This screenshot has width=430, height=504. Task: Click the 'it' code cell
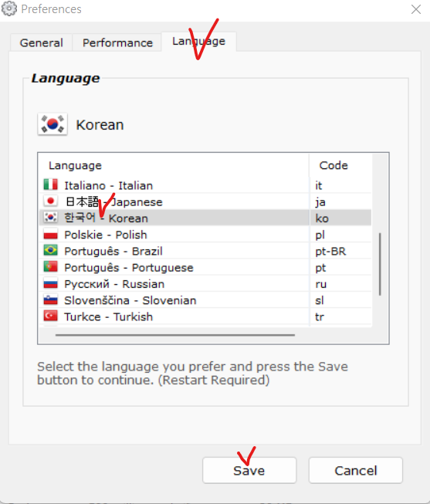pos(340,185)
